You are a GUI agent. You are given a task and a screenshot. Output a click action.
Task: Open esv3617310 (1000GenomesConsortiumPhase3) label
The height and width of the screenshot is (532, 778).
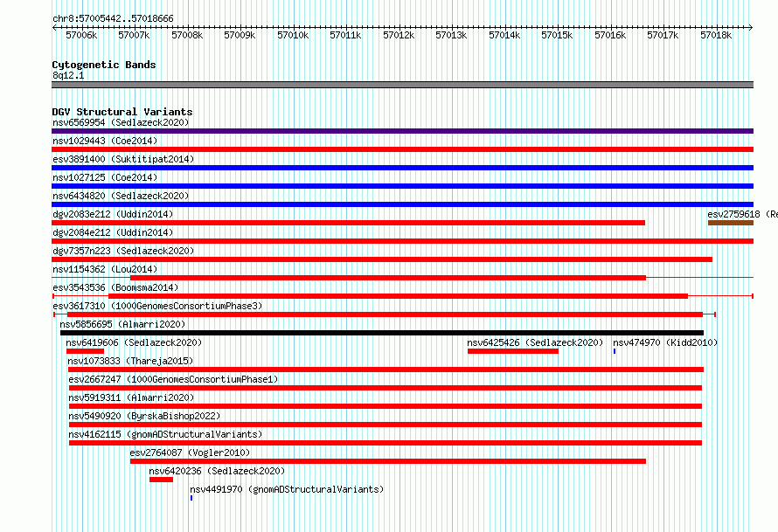[x=157, y=306]
